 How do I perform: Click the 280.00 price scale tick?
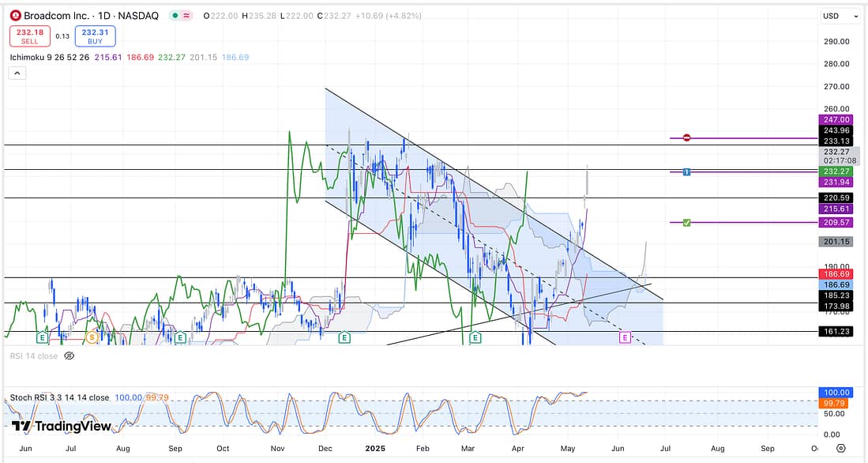tap(836, 64)
